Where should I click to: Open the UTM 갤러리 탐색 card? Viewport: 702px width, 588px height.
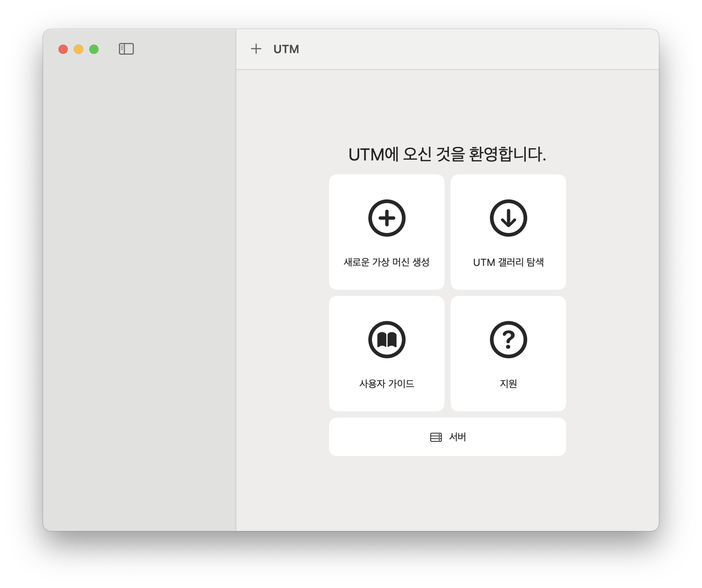(x=508, y=232)
